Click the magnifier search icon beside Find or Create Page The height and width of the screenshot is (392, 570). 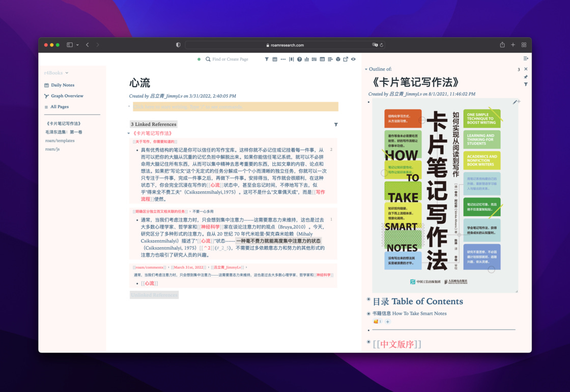[208, 59]
